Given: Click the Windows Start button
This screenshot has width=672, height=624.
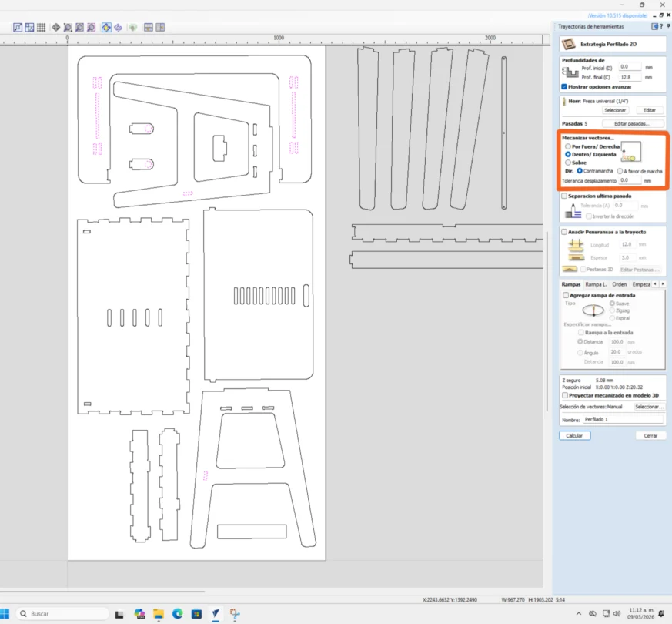Looking at the screenshot, I should click(5, 614).
